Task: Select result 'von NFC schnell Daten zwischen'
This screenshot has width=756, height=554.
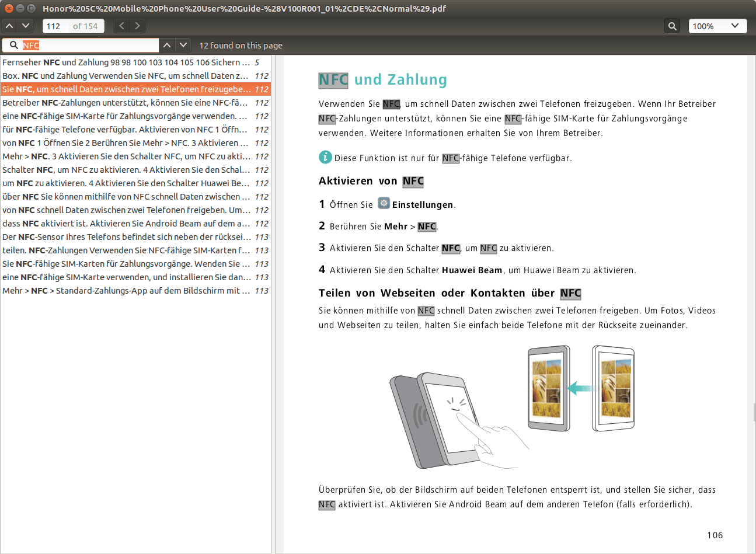Action: [135, 210]
